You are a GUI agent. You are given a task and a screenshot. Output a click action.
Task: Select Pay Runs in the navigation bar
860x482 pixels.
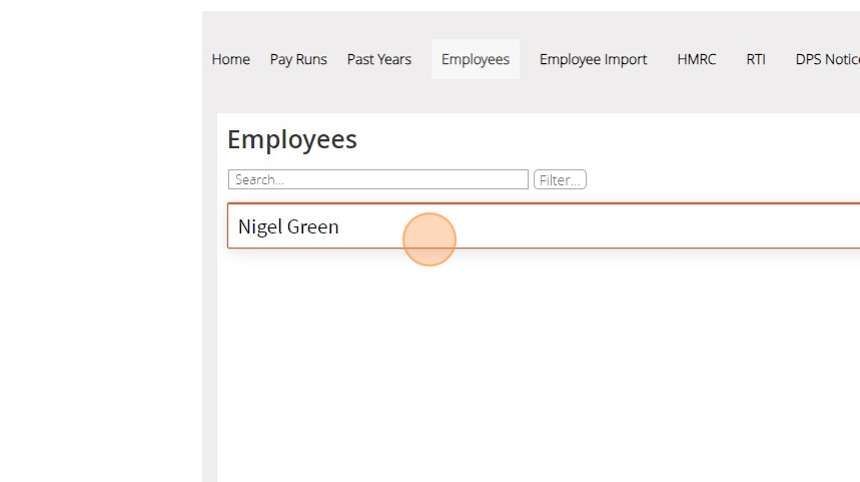[x=298, y=59]
